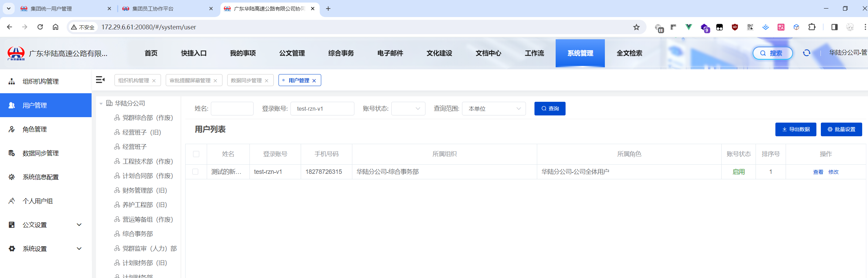868x278 pixels.
Task: Click the browser reload icon
Action: point(40,27)
